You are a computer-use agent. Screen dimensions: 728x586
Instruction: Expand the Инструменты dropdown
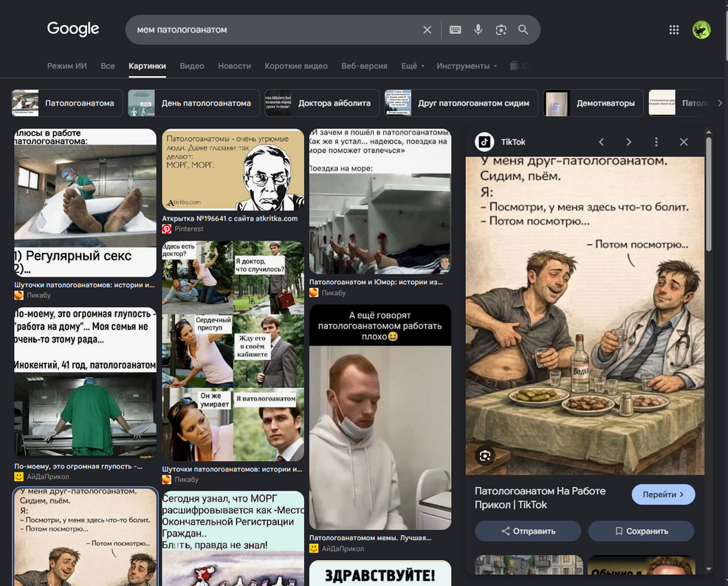467,66
